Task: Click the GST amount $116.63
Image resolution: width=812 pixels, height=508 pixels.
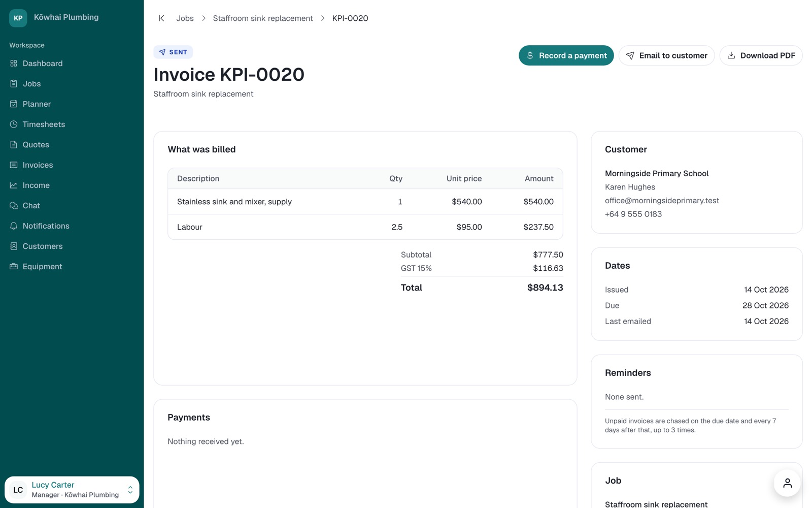Action: pos(548,268)
